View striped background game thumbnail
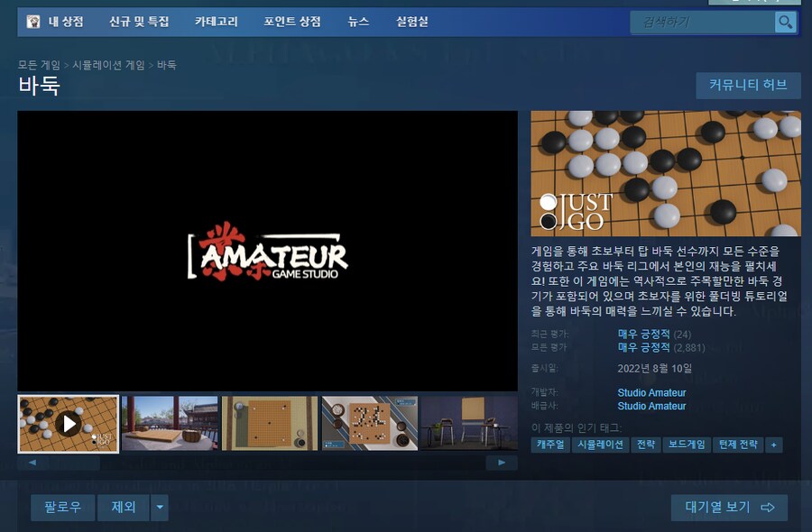This screenshot has height=532, width=812. point(370,423)
